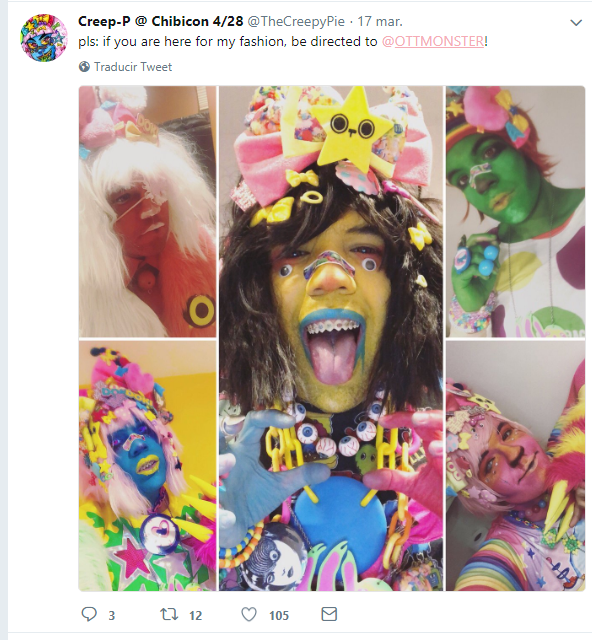Click the envelope direct message icon
Viewport: 592px width, 640px height.
329,614
